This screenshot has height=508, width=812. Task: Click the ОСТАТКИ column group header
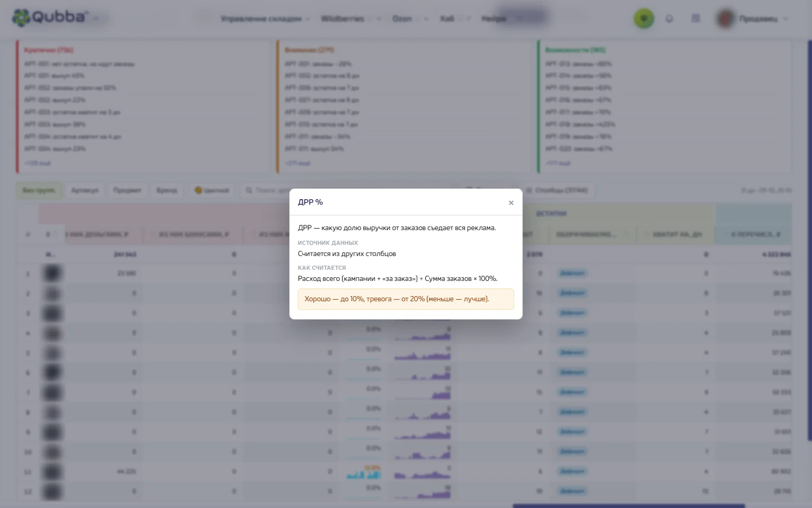tap(552, 214)
